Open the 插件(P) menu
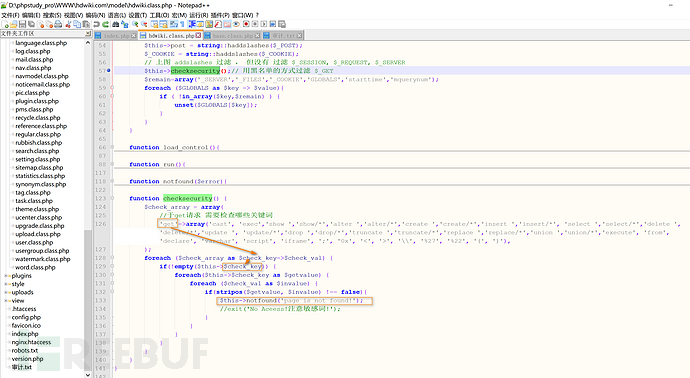The height and width of the screenshot is (378, 690). 220,15
